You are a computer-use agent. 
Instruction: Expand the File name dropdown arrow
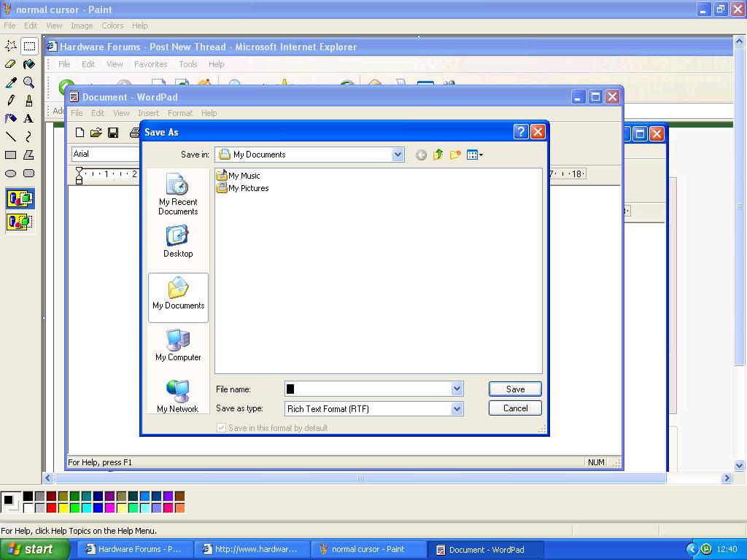click(457, 389)
